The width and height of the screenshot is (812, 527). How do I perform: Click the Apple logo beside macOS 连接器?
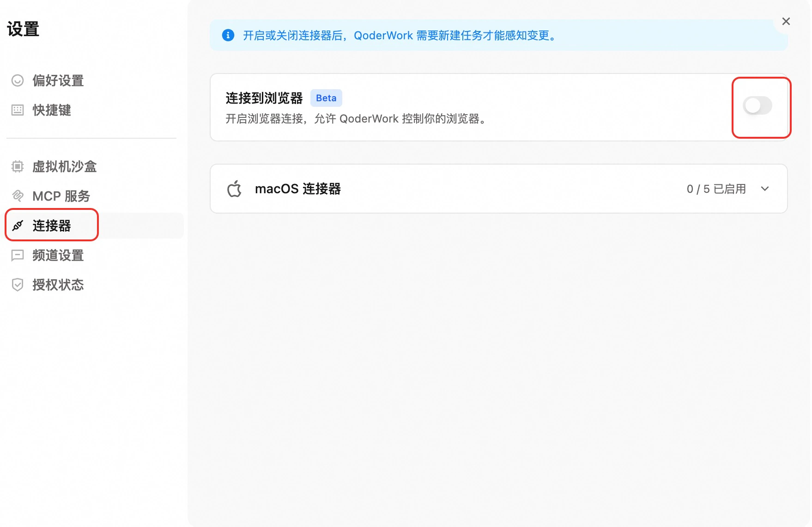(x=235, y=189)
